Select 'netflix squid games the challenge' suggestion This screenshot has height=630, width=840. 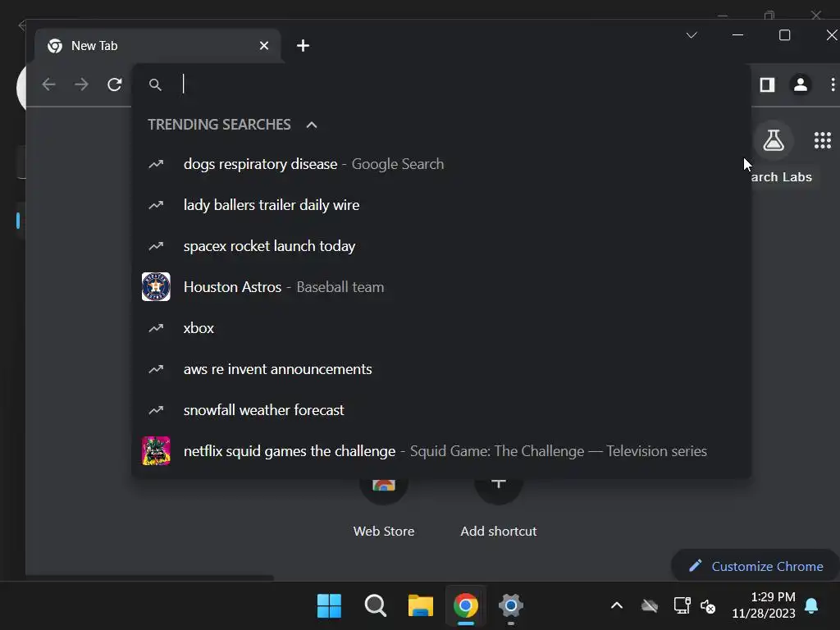point(441,451)
